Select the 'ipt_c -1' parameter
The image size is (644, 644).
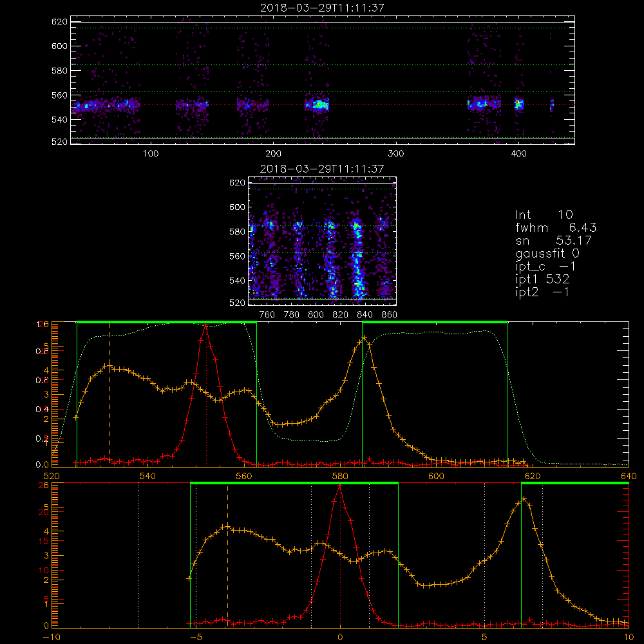(x=545, y=267)
